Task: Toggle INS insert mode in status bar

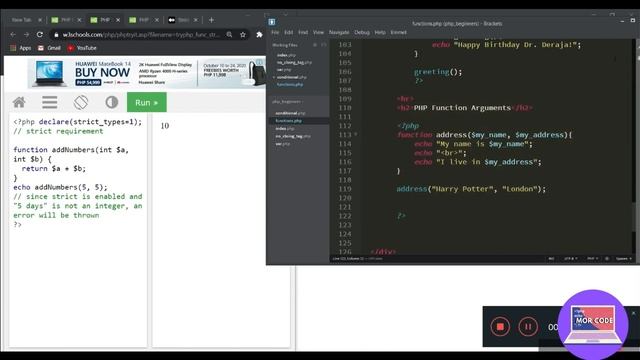Action: tap(551, 259)
